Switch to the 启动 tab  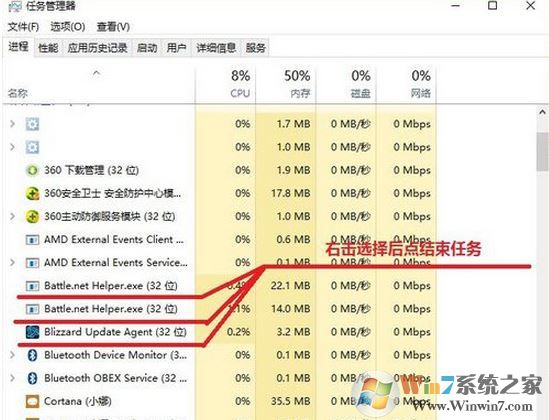147,48
